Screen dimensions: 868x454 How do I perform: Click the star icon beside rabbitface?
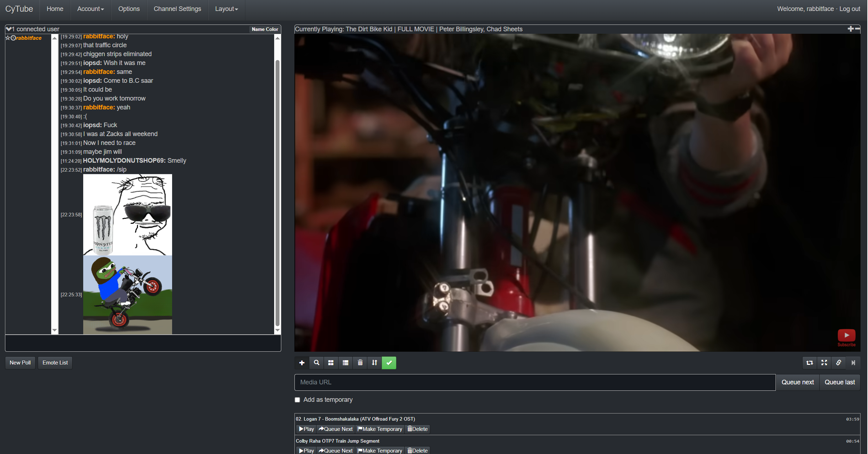click(8, 38)
